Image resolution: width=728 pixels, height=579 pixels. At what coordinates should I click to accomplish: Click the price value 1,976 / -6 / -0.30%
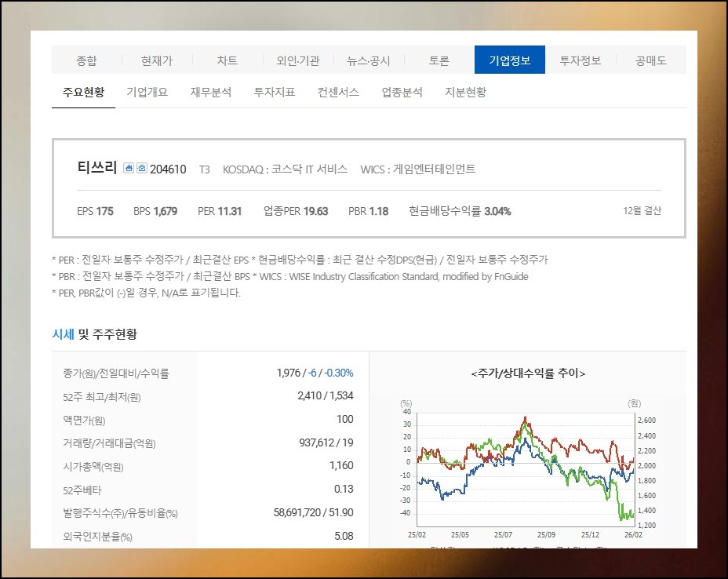click(x=315, y=373)
